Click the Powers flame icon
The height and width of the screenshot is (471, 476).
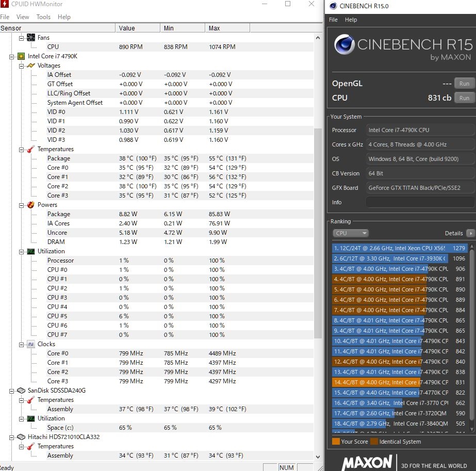tap(31, 205)
